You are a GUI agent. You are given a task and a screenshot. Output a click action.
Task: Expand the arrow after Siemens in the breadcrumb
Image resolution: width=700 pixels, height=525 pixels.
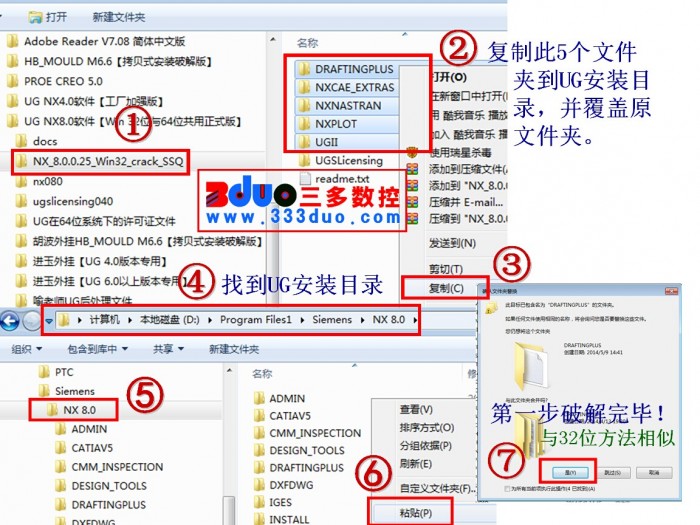pyautogui.click(x=362, y=320)
